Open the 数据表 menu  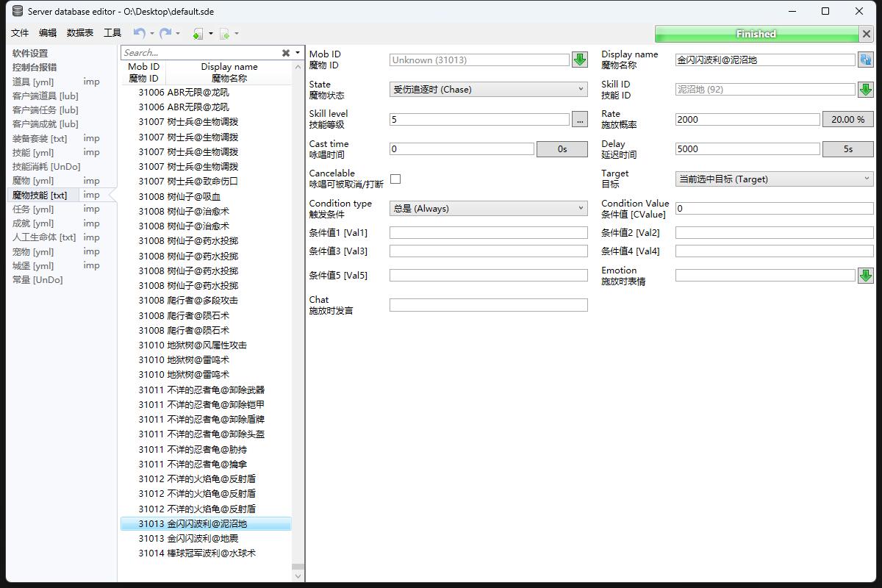coord(80,33)
